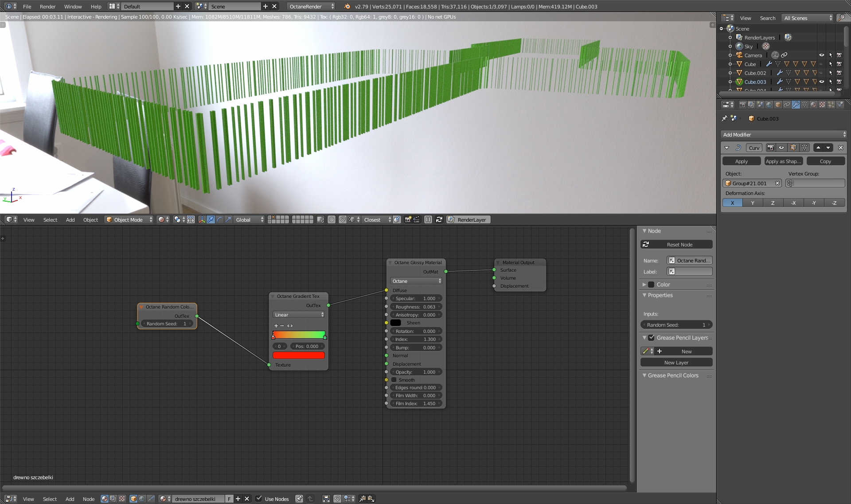
Task: Open the Render menu
Action: click(x=47, y=7)
